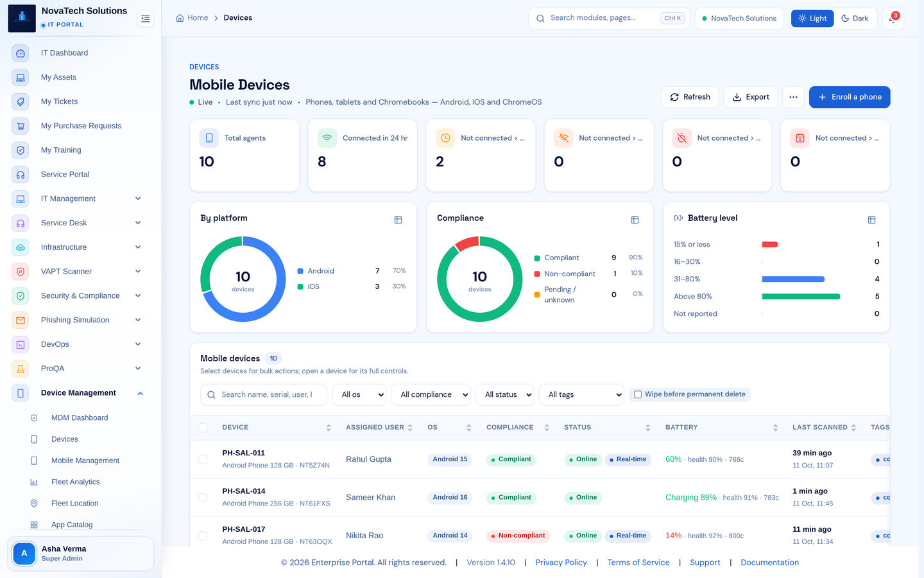Open Mobile Management in sidebar
The height and width of the screenshot is (578, 924).
85,460
